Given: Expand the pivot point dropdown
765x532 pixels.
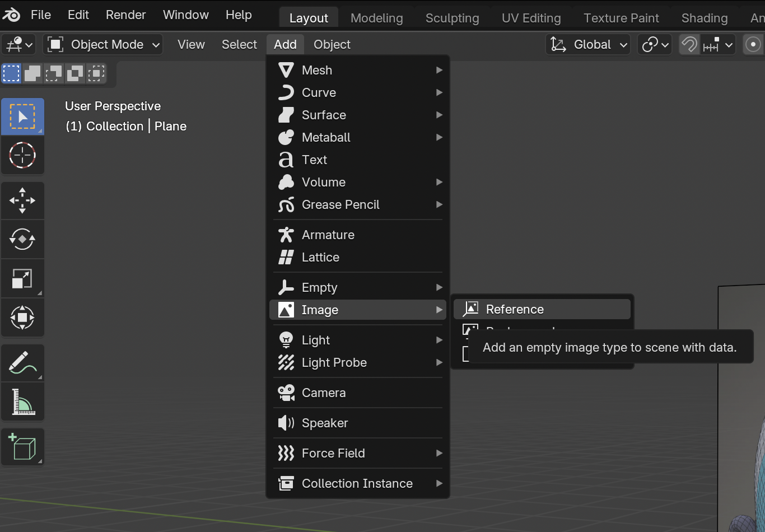Looking at the screenshot, I should (x=655, y=45).
